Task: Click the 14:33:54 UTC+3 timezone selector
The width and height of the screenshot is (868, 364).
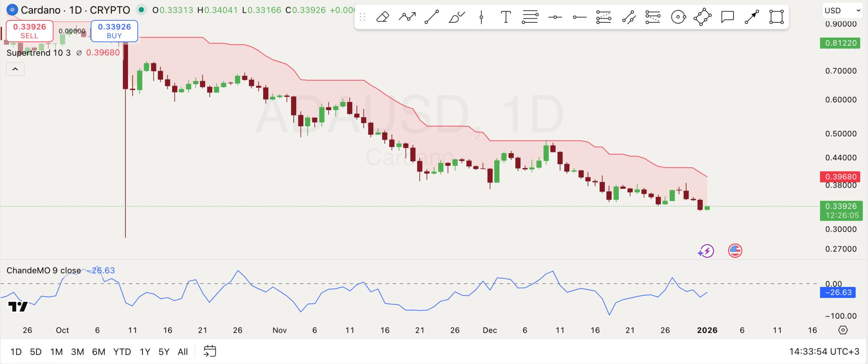Action: click(x=824, y=352)
